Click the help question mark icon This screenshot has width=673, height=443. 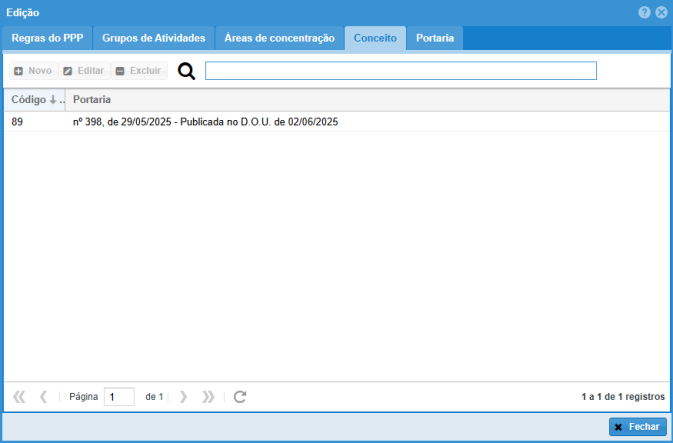pyautogui.click(x=644, y=12)
